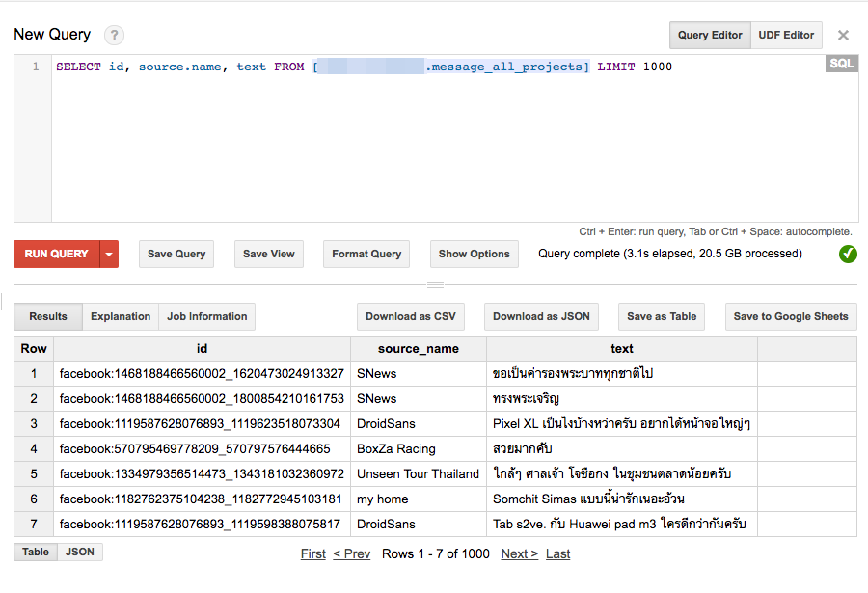Click inside the SQL query editor
The image size is (868, 593).
(x=455, y=139)
